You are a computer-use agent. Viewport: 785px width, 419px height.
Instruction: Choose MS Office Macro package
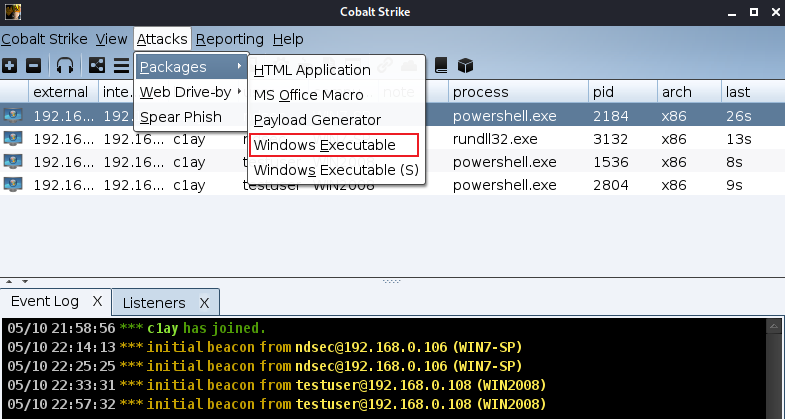(336, 95)
